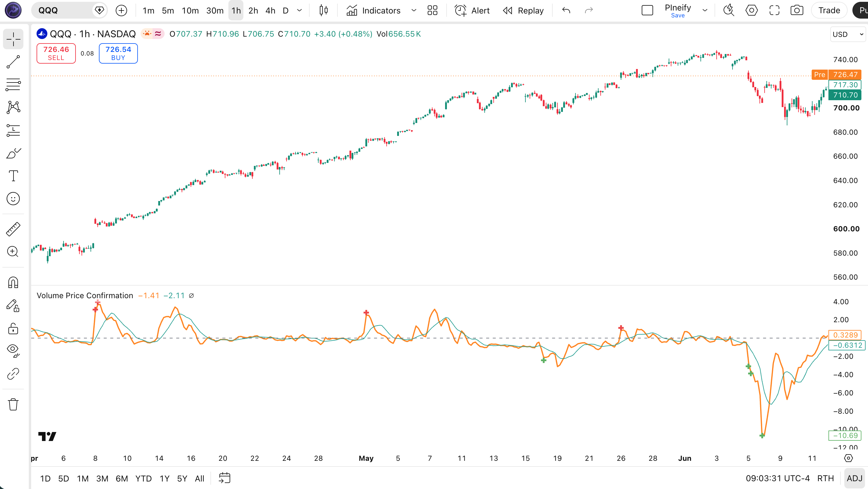Select the 3M date range
The height and width of the screenshot is (489, 868).
pos(102,478)
